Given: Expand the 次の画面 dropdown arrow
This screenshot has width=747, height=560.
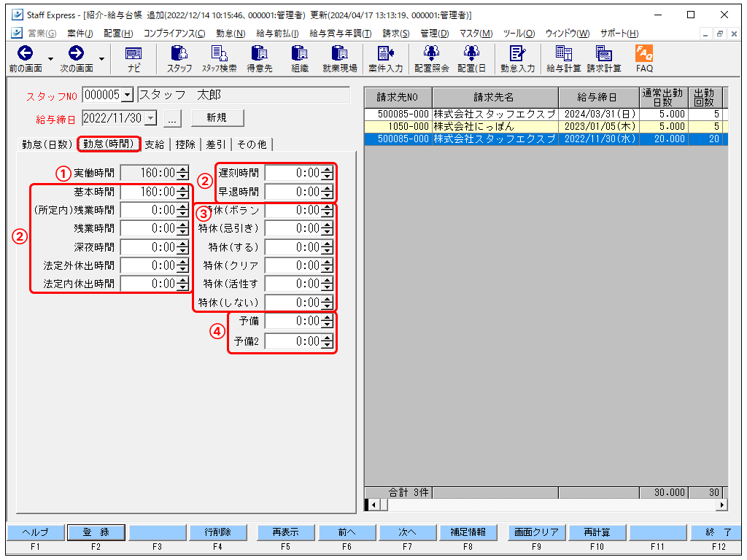Looking at the screenshot, I should pyautogui.click(x=101, y=58).
